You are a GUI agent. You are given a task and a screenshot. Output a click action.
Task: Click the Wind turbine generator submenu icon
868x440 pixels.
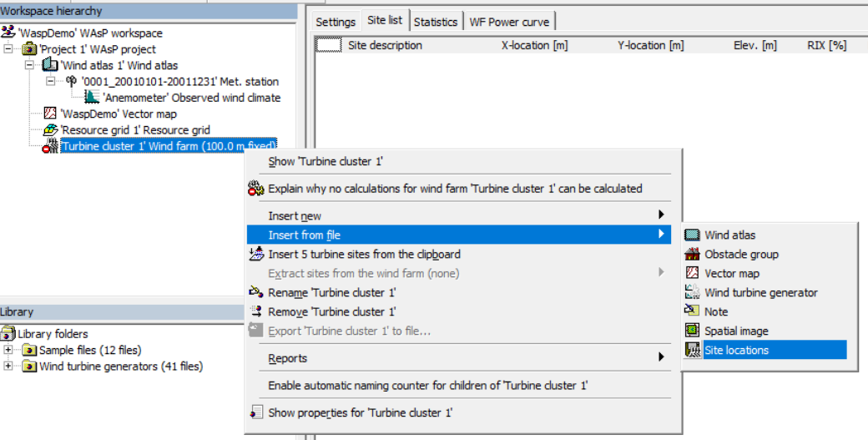pyautogui.click(x=692, y=293)
